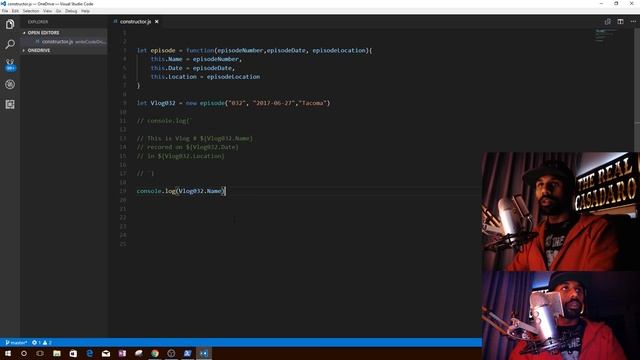
Task: Click the minimap code overview
Action: coord(607,36)
